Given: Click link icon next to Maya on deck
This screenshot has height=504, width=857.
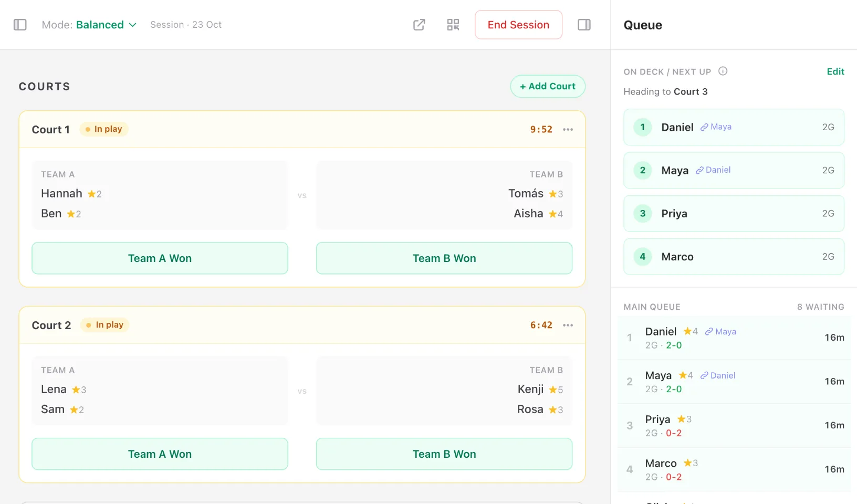Looking at the screenshot, I should (x=699, y=170).
